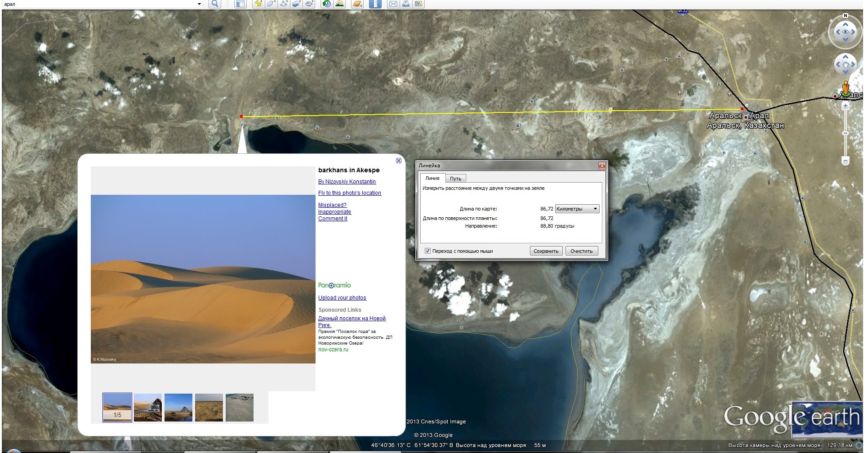The height and width of the screenshot is (453, 868).
Task: Expand the search history dropdown arrow
Action: (199, 4)
